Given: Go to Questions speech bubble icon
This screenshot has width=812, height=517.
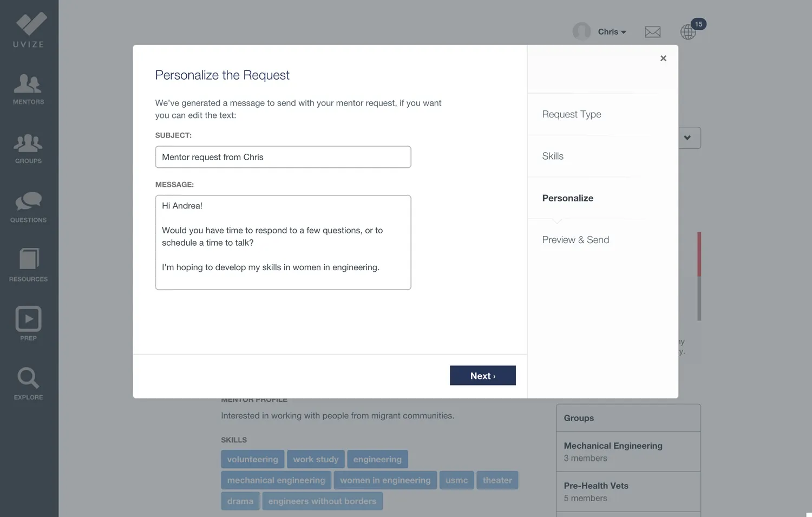Looking at the screenshot, I should 28,207.
